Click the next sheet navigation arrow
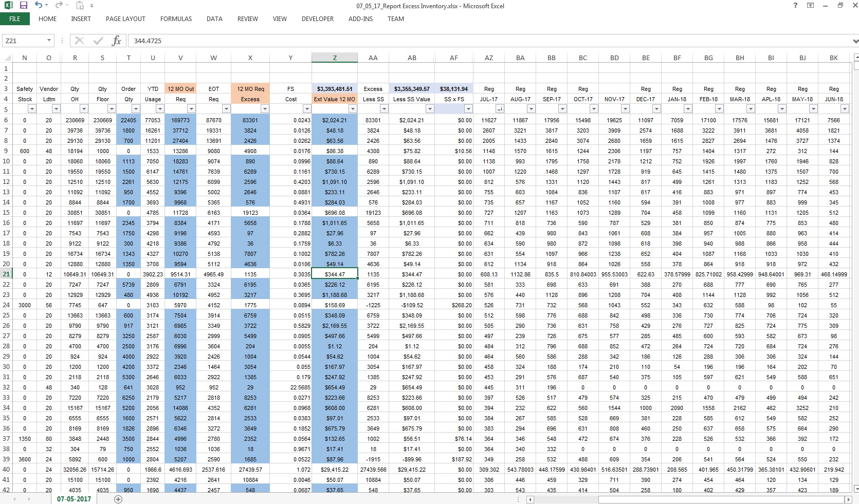859x504 pixels. click(29, 499)
